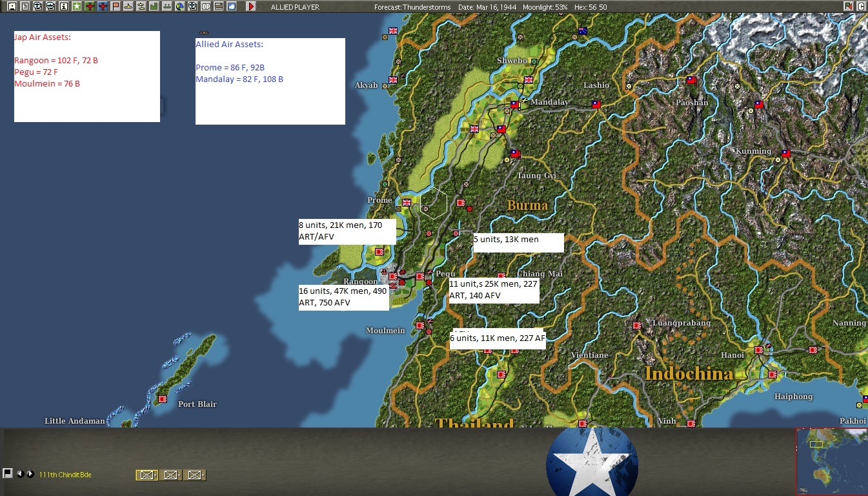The width and height of the screenshot is (868, 496).
Task: Click the Shwebo city label
Action: pos(512,61)
